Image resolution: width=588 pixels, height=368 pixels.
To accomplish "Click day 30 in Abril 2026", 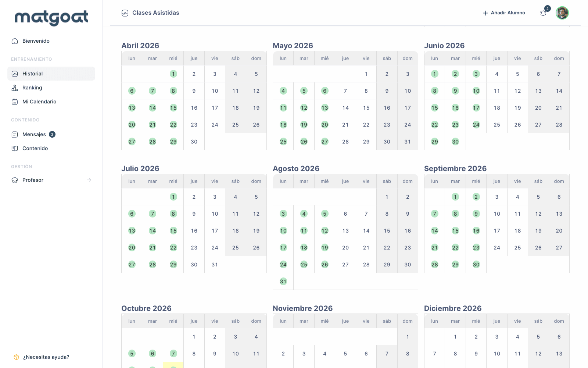I will (x=194, y=142).
